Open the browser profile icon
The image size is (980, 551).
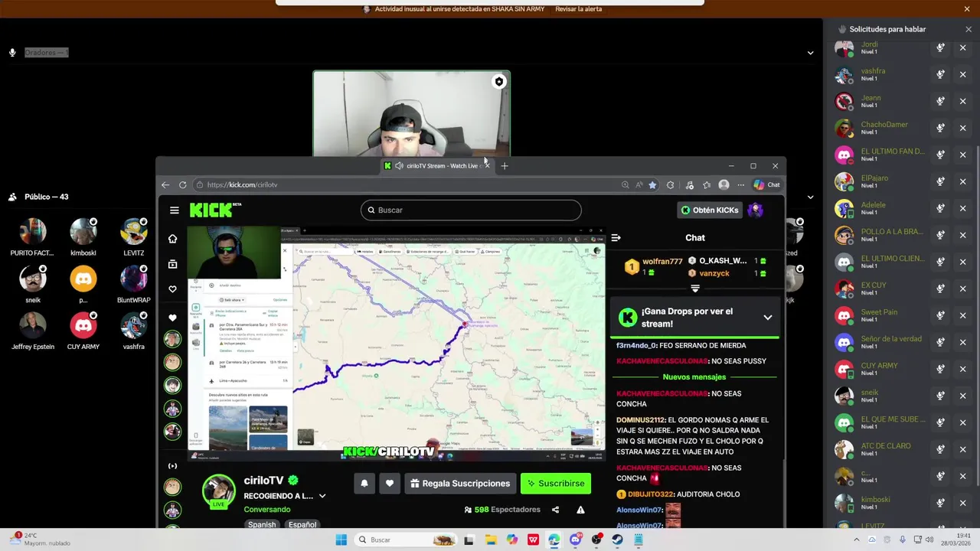(x=724, y=184)
